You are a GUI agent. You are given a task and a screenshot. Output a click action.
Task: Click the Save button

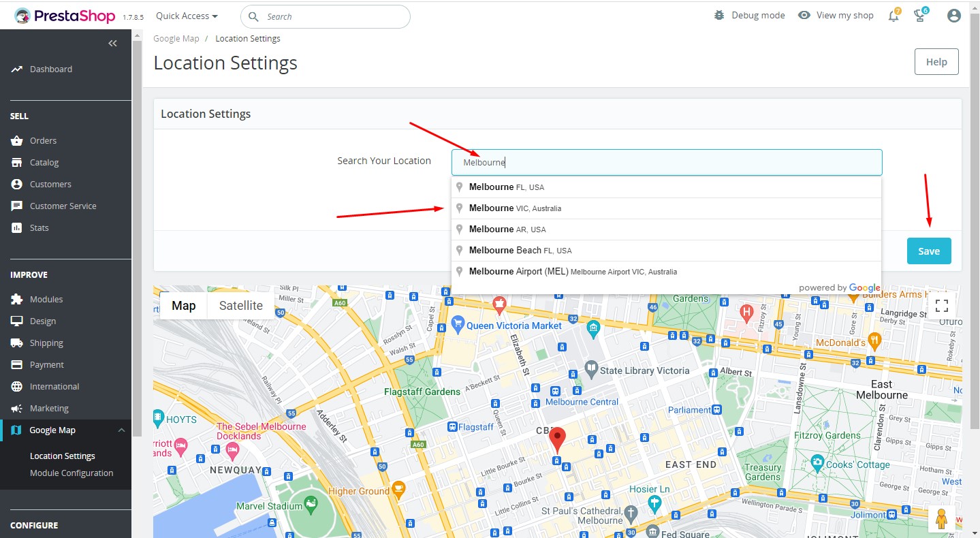pyautogui.click(x=929, y=251)
